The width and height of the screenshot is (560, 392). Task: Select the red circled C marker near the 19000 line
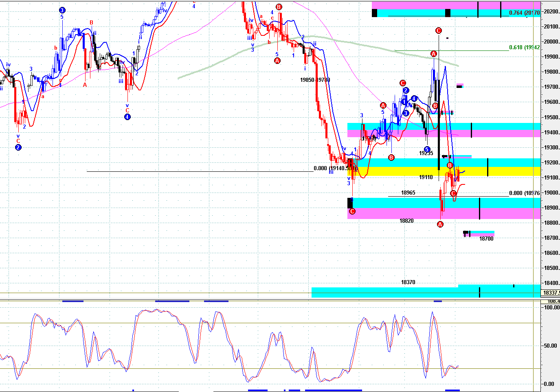point(453,194)
